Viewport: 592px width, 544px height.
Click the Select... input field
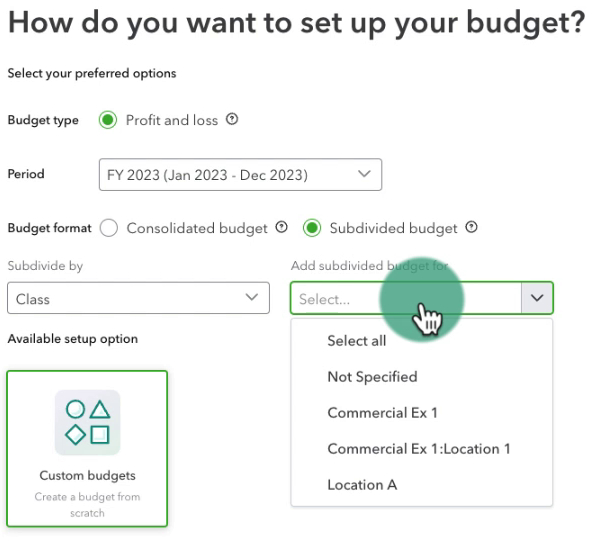[x=406, y=298]
